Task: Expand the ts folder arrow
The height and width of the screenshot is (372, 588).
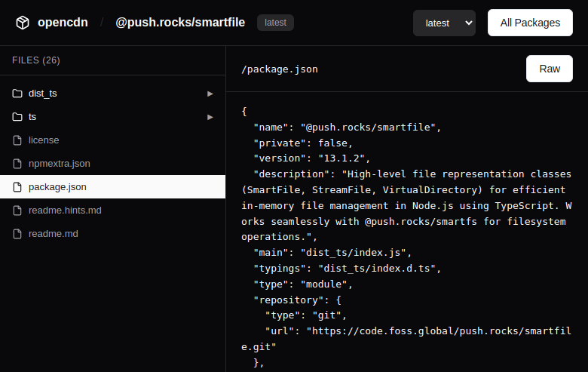Action: pyautogui.click(x=210, y=117)
